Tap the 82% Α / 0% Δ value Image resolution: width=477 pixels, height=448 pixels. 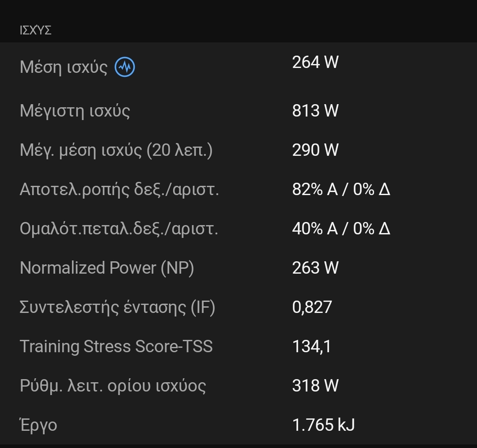point(341,189)
